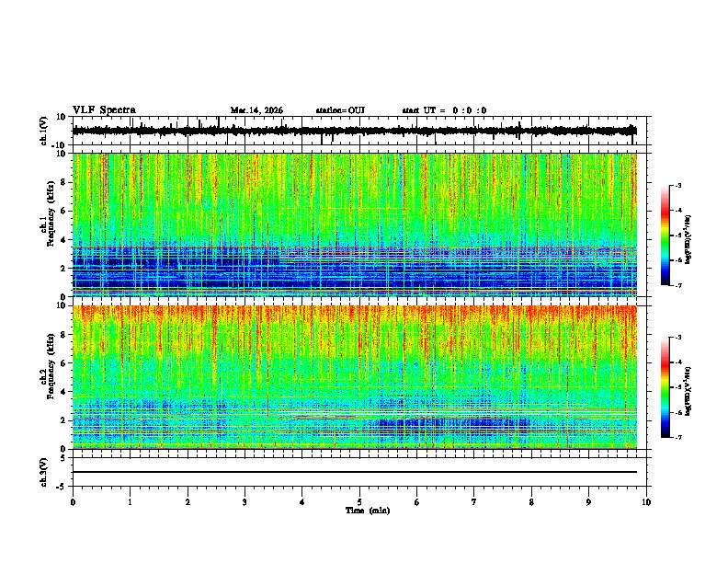Click the time axis tick label "1"
Image resolution: width=728 pixels, height=563 pixels.
[130, 502]
